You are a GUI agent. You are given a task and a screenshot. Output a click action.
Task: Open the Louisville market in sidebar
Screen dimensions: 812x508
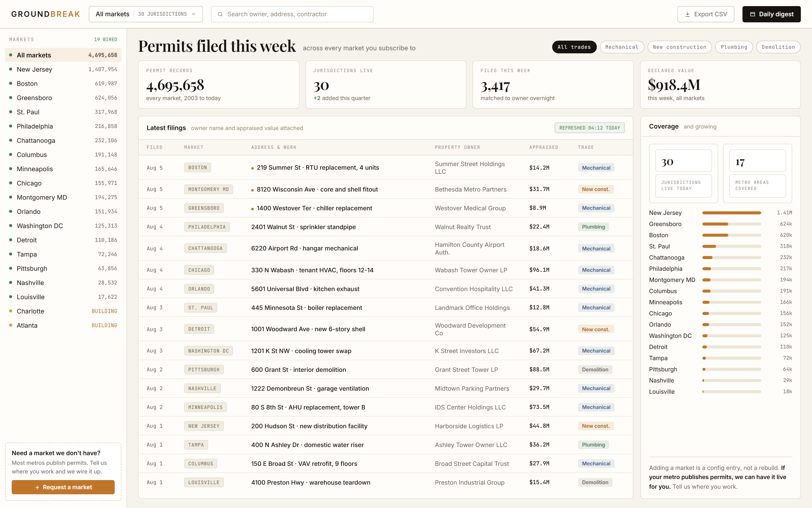tap(63, 297)
